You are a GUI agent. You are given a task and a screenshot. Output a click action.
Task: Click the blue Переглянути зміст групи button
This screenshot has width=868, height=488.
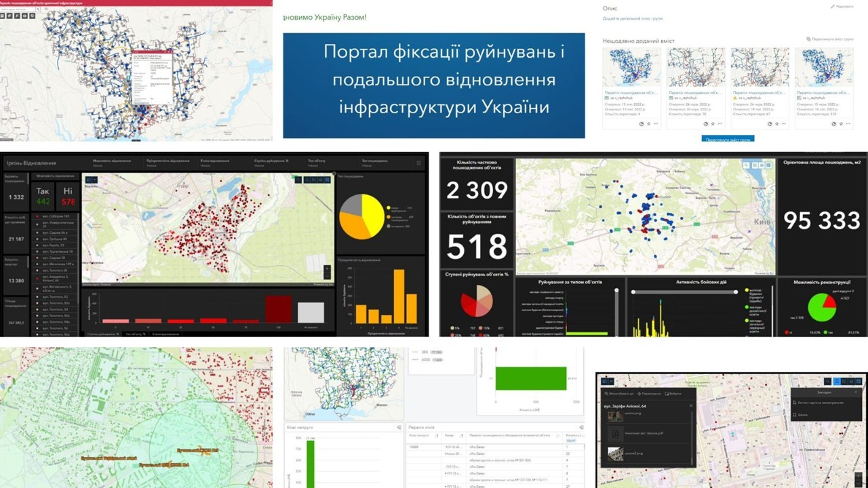click(728, 139)
